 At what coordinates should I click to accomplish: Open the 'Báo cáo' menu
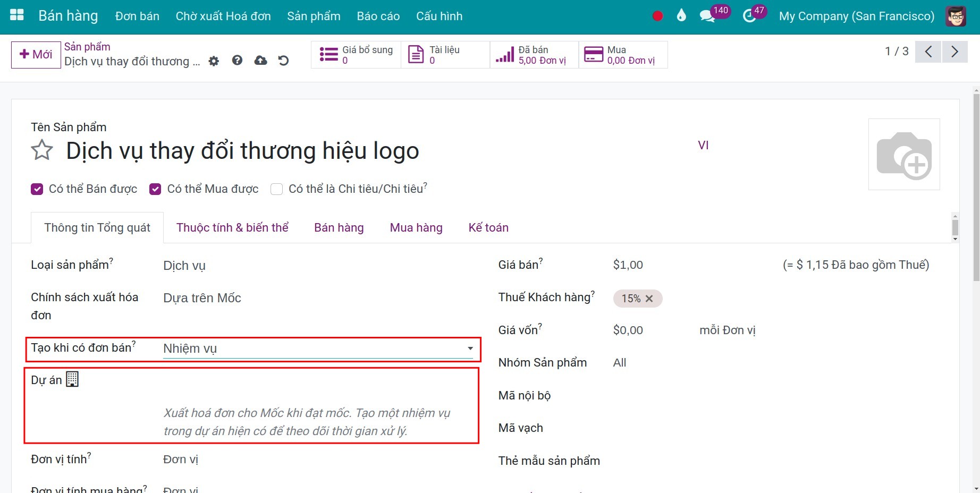point(378,15)
